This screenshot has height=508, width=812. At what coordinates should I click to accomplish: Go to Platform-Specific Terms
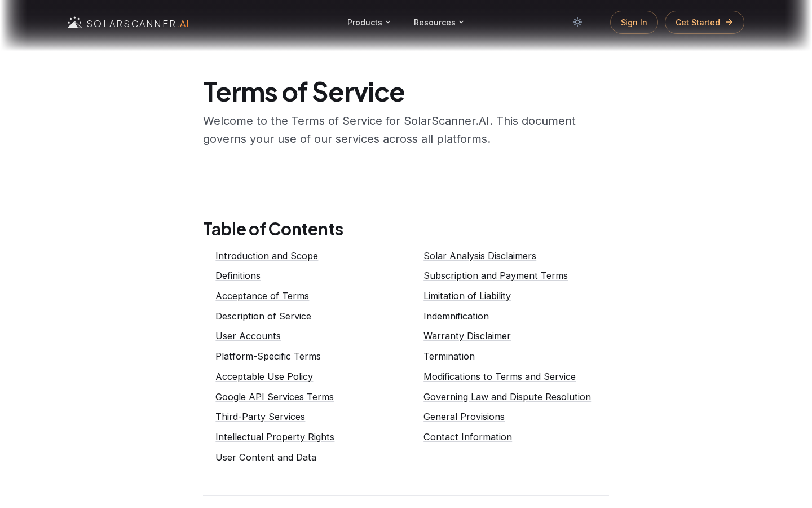268,356
